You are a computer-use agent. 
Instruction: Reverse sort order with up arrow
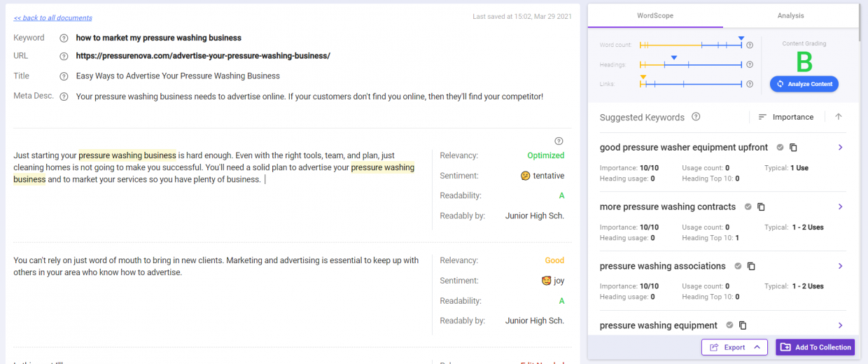pyautogui.click(x=839, y=117)
